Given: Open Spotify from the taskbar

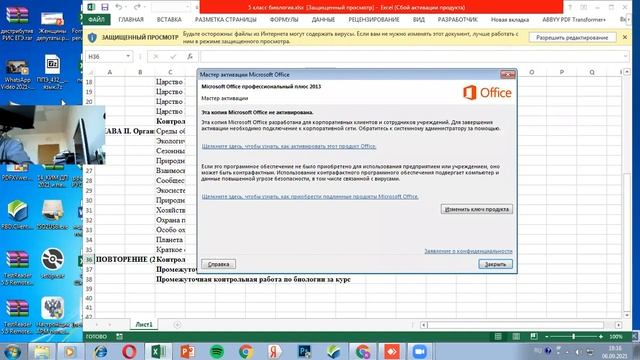Looking at the screenshot, I should point(217,351).
